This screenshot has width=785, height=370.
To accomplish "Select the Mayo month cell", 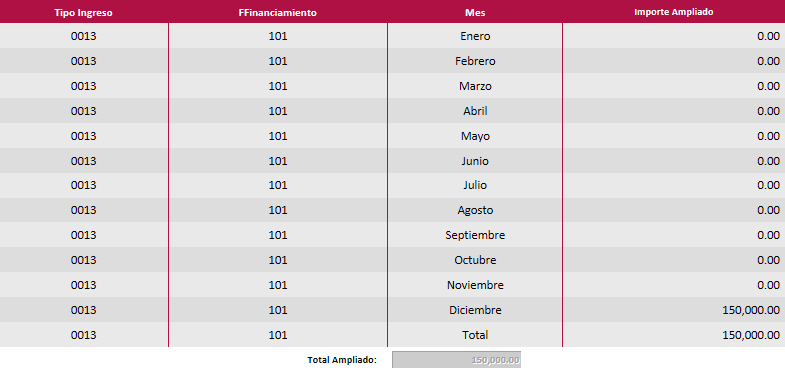I will [x=475, y=136].
